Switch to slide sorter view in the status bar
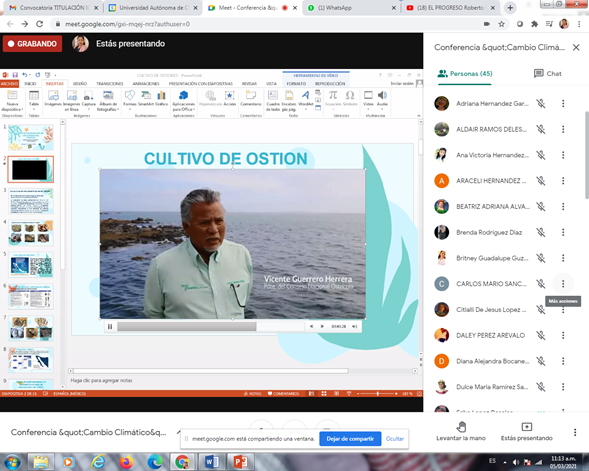Viewport: 589px width, 471px height. point(324,394)
